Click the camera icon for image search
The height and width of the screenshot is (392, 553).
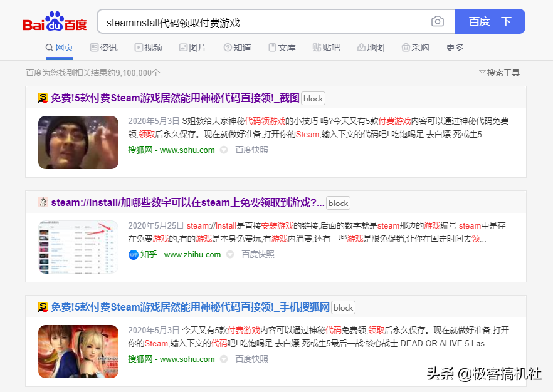coord(438,21)
